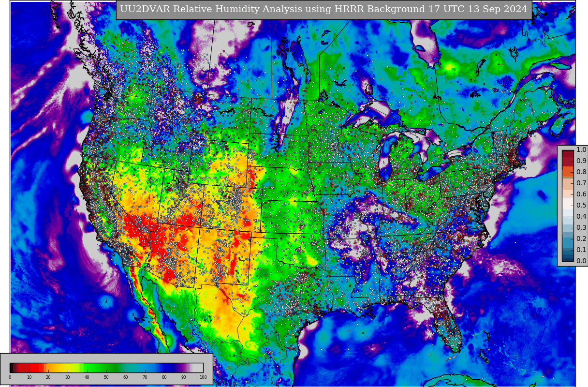Click the 0.6 label on the right colorbar
588x387 pixels.
coord(581,194)
